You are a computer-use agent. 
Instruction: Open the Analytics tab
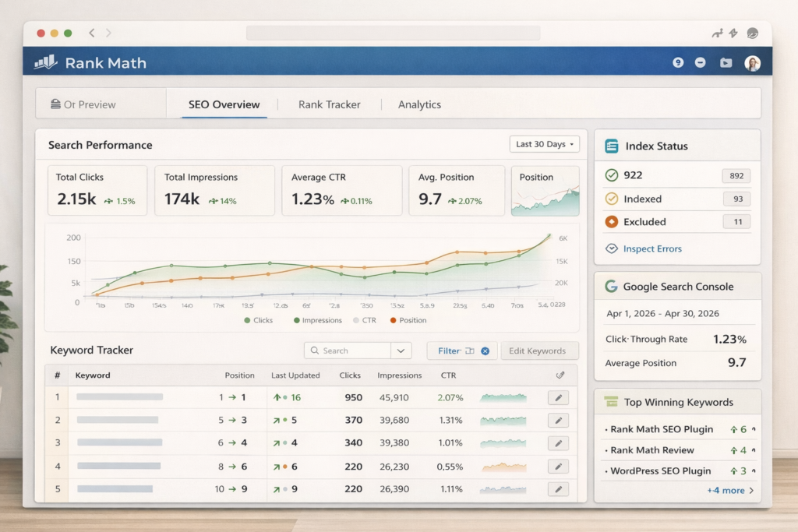pyautogui.click(x=418, y=104)
